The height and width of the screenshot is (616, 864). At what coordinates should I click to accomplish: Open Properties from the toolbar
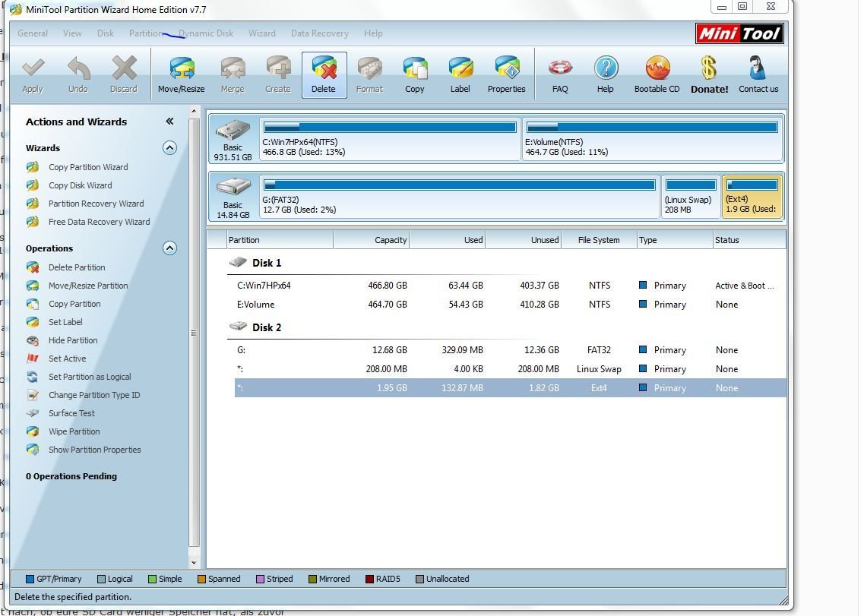point(506,75)
